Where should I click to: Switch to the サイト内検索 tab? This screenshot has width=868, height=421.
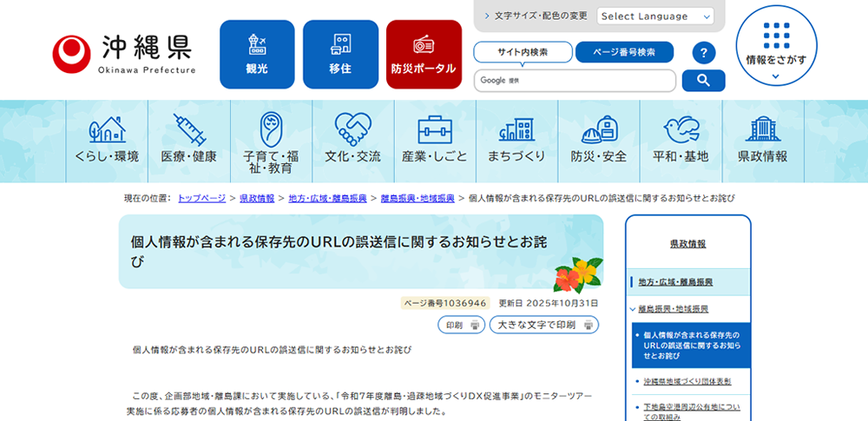(523, 52)
